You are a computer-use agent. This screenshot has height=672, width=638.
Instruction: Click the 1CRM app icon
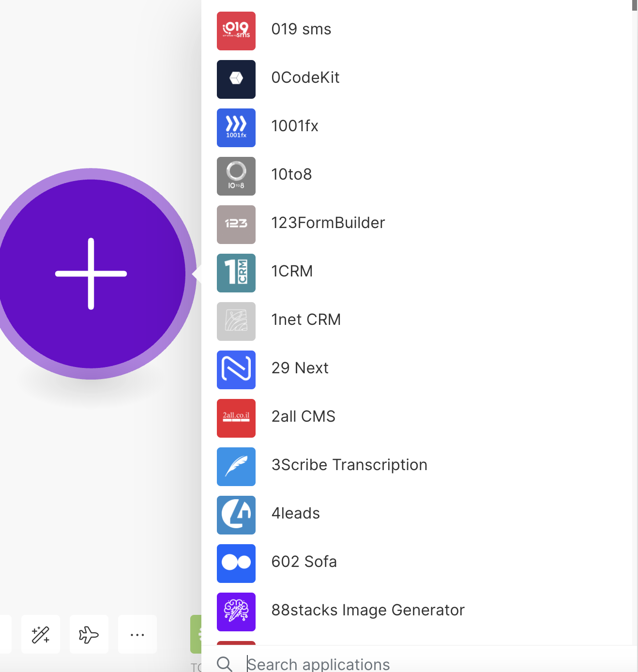(x=236, y=273)
